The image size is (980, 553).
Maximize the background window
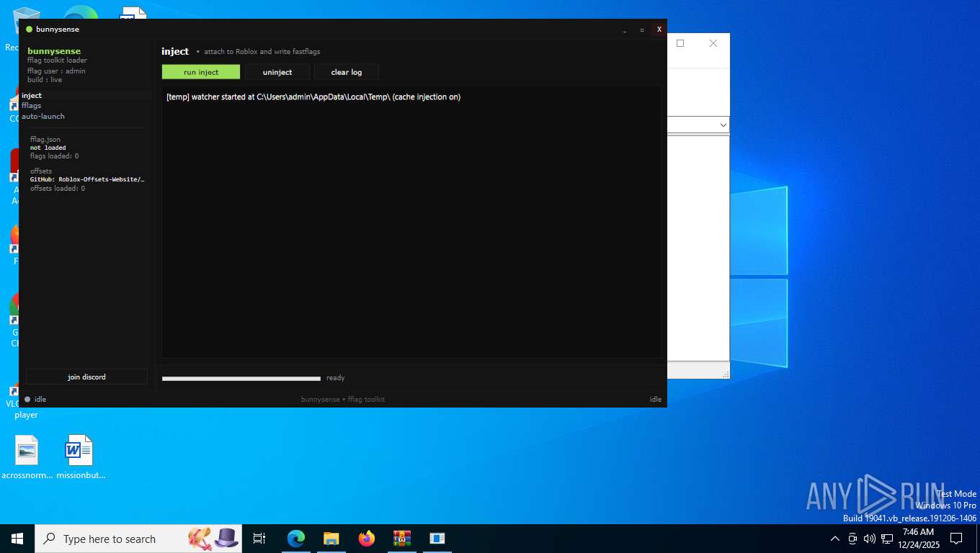tap(680, 43)
